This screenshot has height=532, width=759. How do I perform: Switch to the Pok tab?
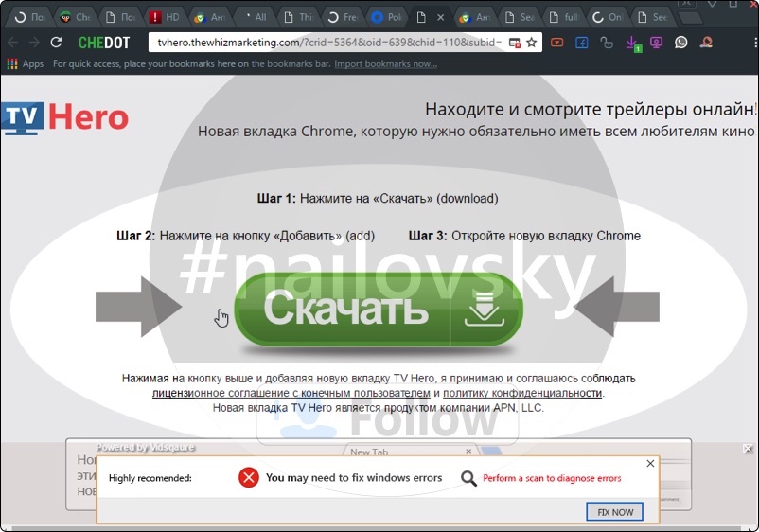point(387,17)
